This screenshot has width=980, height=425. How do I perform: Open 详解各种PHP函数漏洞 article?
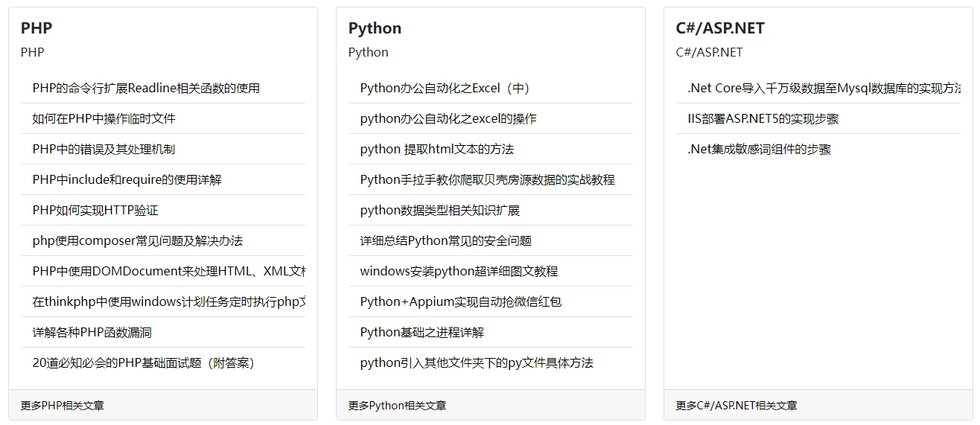point(92,332)
